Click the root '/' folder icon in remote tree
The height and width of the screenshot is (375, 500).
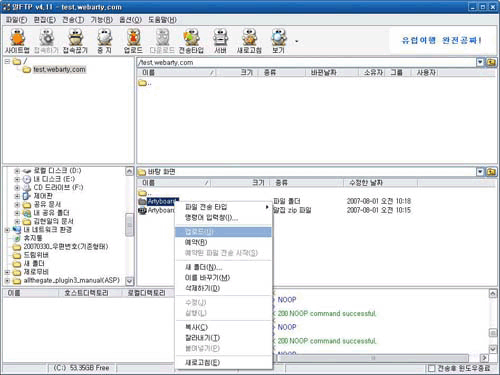(x=17, y=61)
